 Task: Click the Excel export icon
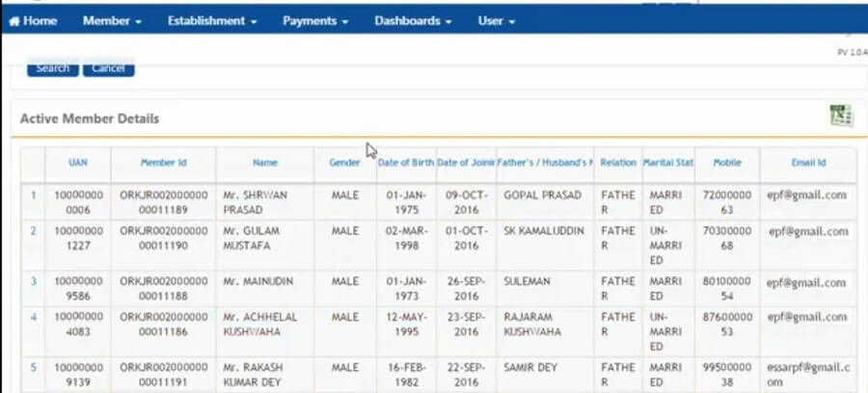841,116
